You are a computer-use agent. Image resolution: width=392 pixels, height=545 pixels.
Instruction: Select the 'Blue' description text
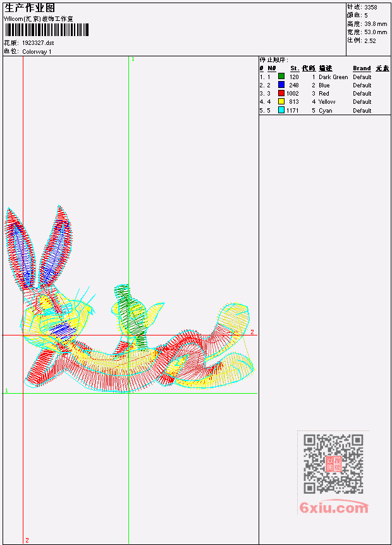(x=324, y=85)
